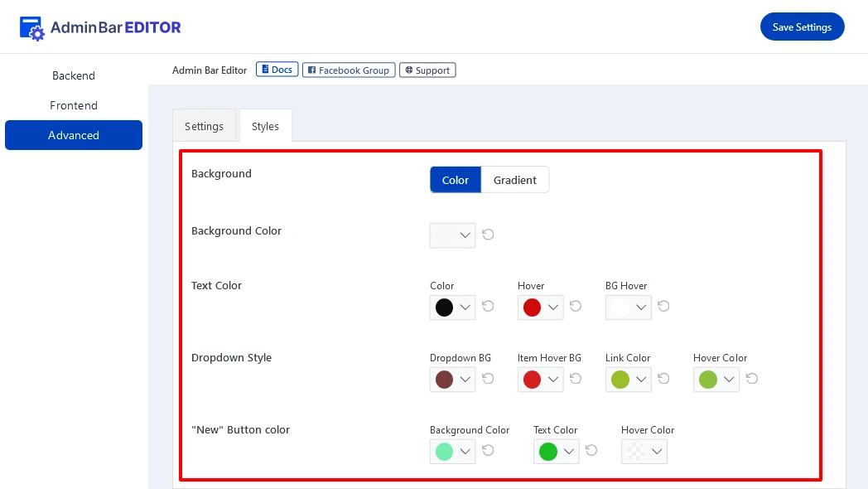
Task: Reset the New button Text Color
Action: tap(591, 451)
